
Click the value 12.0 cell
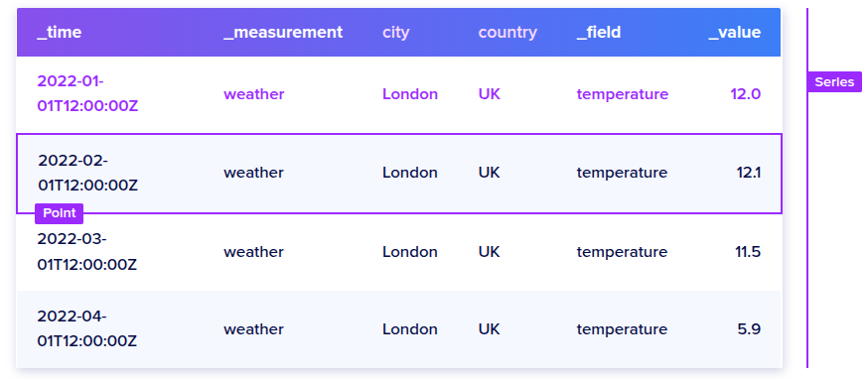[x=745, y=94]
